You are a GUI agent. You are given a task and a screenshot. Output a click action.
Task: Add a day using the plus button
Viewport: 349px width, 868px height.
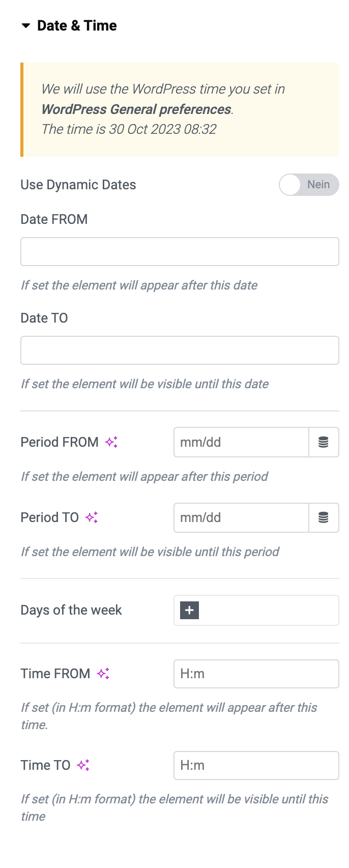pyautogui.click(x=189, y=610)
